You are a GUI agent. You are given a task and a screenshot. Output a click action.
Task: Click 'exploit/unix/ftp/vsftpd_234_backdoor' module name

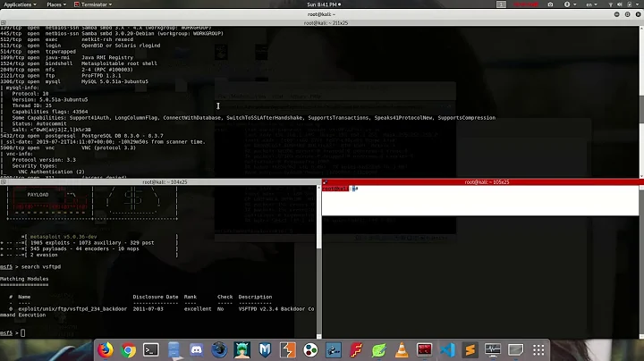[x=72, y=309]
